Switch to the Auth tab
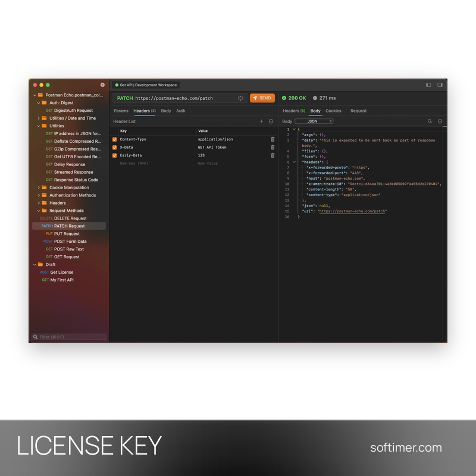 tap(181, 111)
